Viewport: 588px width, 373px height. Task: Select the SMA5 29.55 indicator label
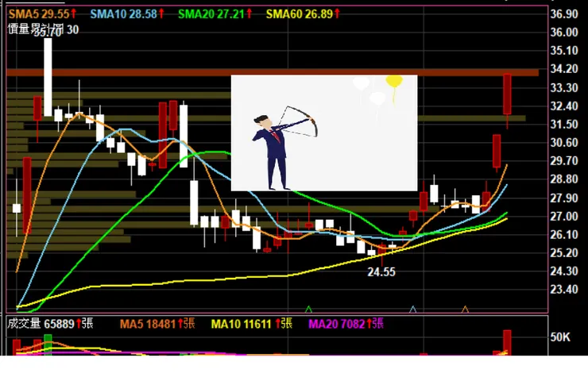coord(42,14)
